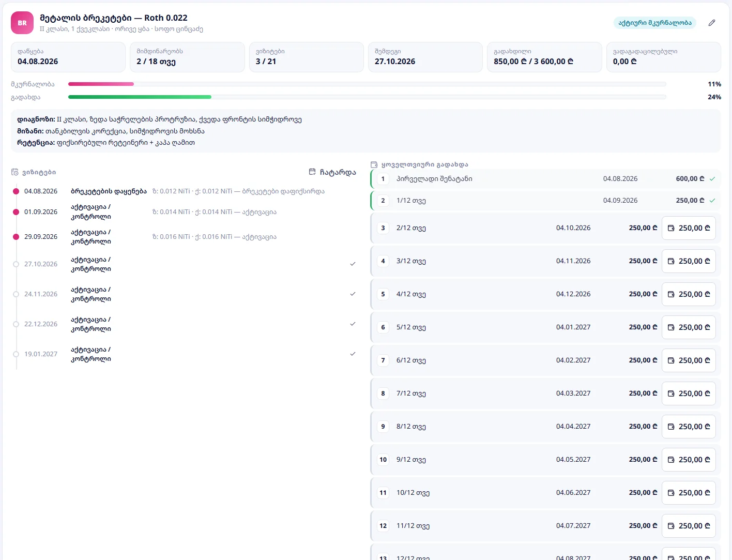Click the 01.09.2026 visit timeline dot

(x=16, y=212)
